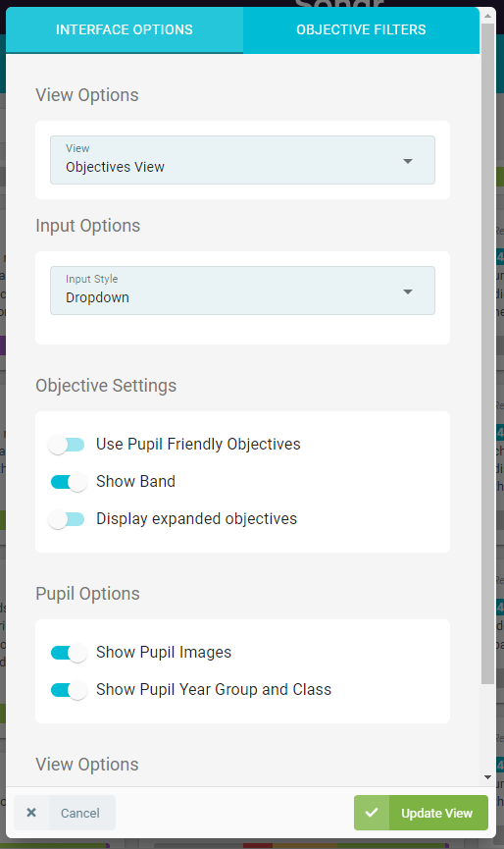The image size is (504, 849).
Task: Cancel the options dialog
Action: pyautogui.click(x=65, y=812)
